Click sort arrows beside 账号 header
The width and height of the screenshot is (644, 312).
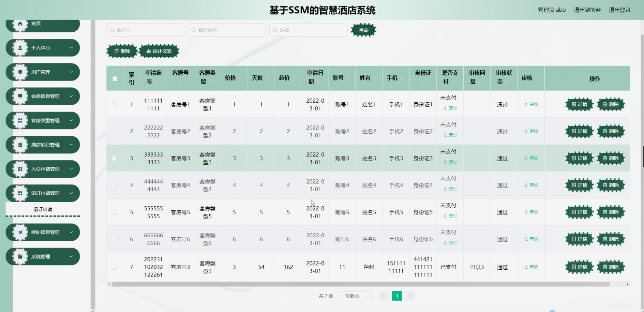(348, 79)
